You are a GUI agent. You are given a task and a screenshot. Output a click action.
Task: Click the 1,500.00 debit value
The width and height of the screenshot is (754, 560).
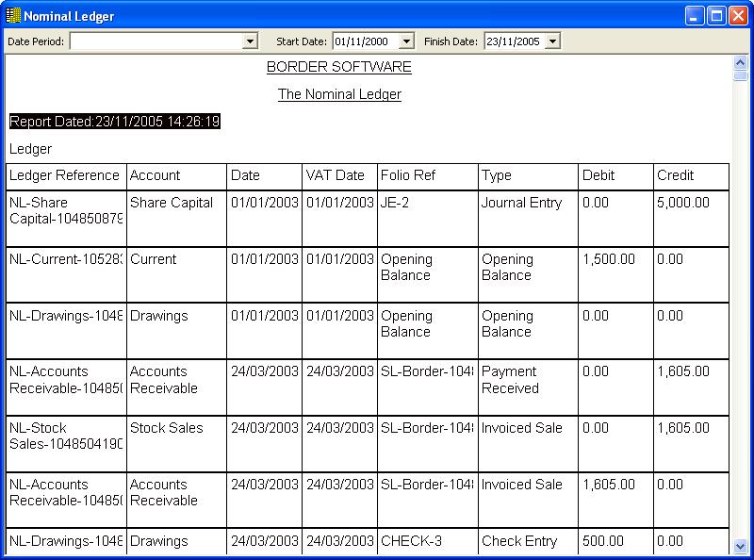609,259
